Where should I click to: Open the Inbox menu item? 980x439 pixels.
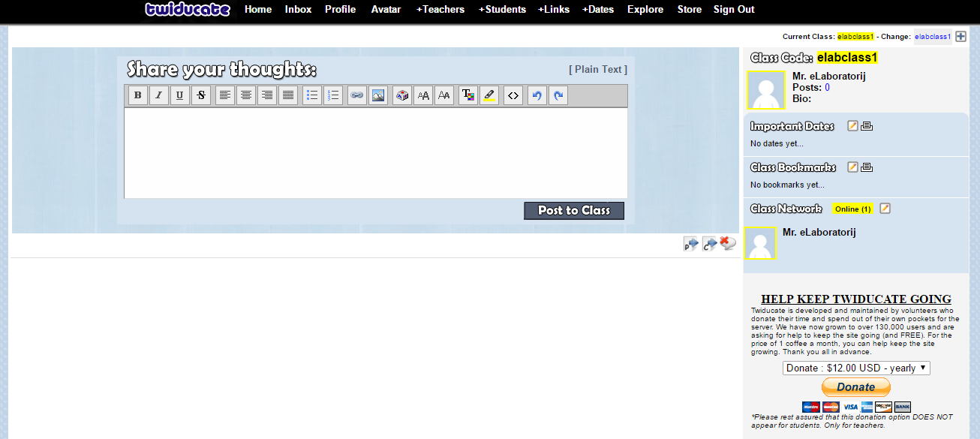coord(298,10)
